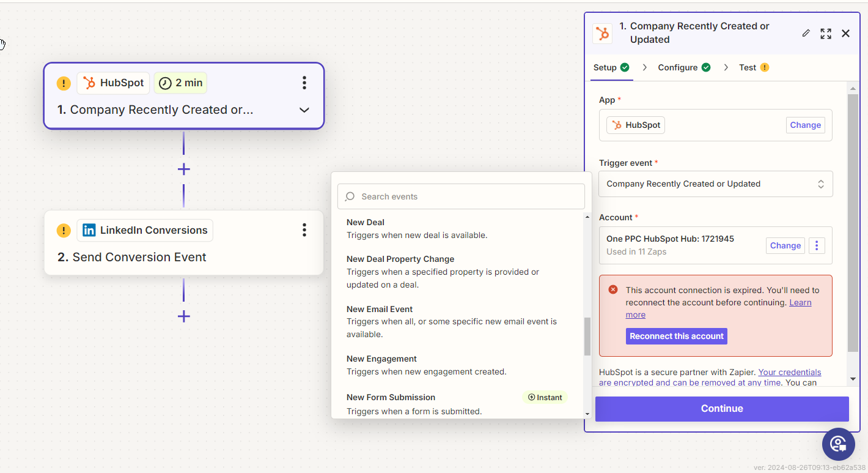Click the One PPC HubSpot Hub account name

click(670, 239)
